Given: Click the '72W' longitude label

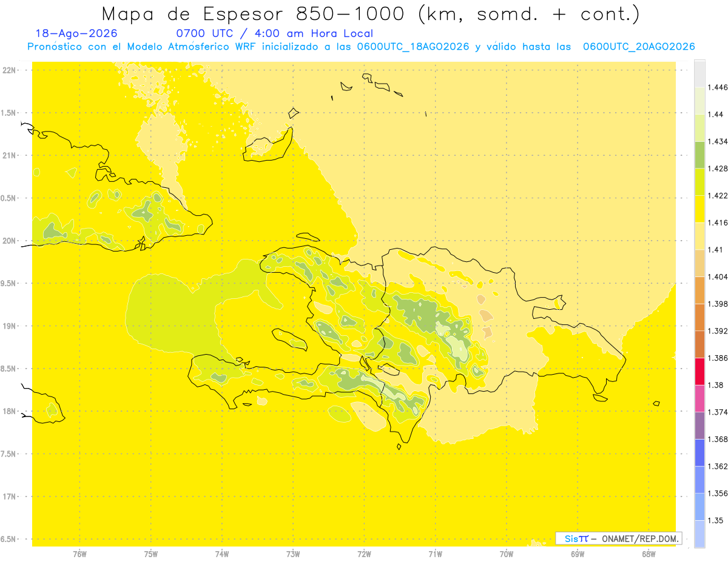Looking at the screenshot, I should [364, 554].
